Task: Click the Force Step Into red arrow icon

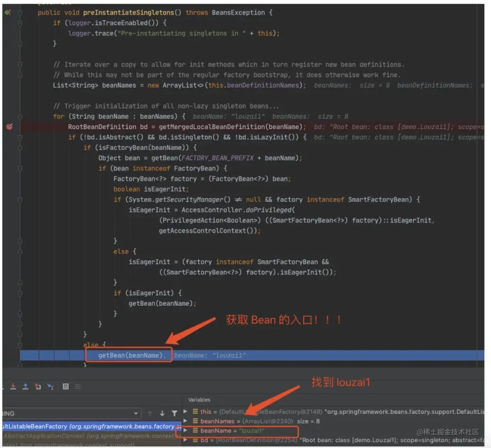Action: tap(13, 387)
